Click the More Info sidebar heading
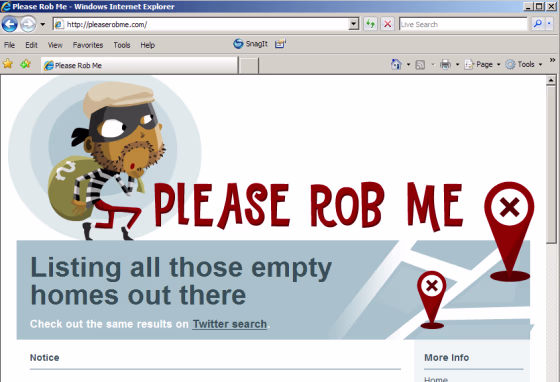 click(x=446, y=357)
